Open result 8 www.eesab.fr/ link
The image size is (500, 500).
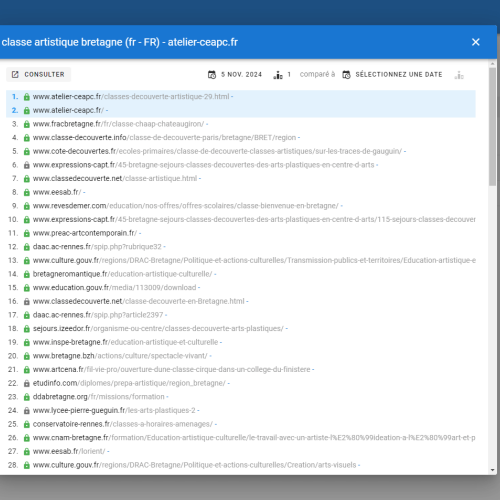coord(57,192)
